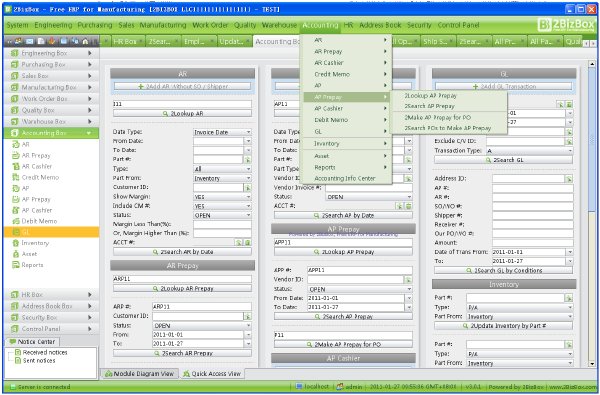Click the Received notices icon
Screen dimensions: 600x395
(x=18, y=352)
